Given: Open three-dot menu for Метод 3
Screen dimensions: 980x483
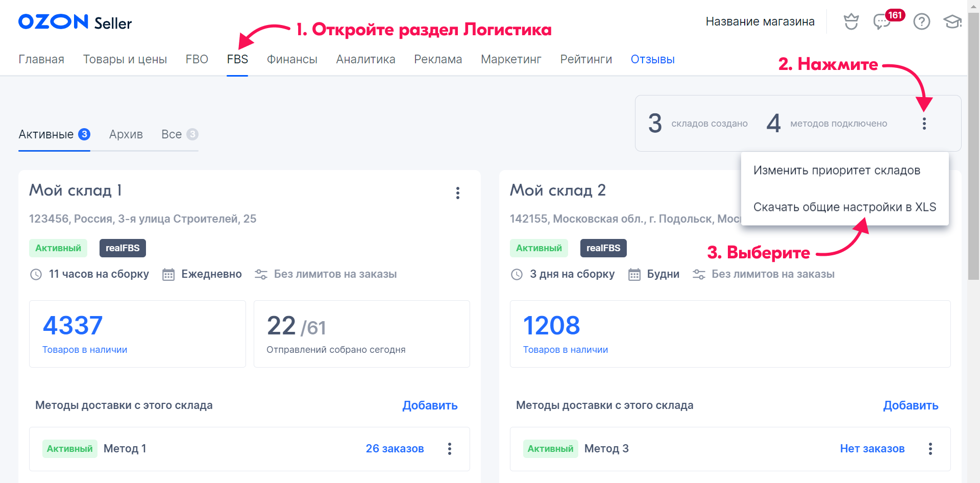Looking at the screenshot, I should 930,449.
